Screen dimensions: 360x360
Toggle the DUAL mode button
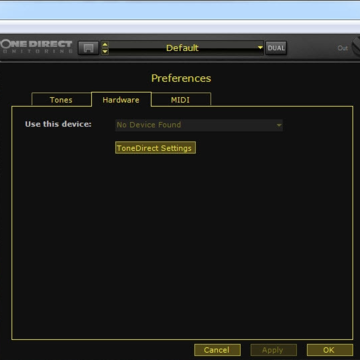pyautogui.click(x=276, y=48)
